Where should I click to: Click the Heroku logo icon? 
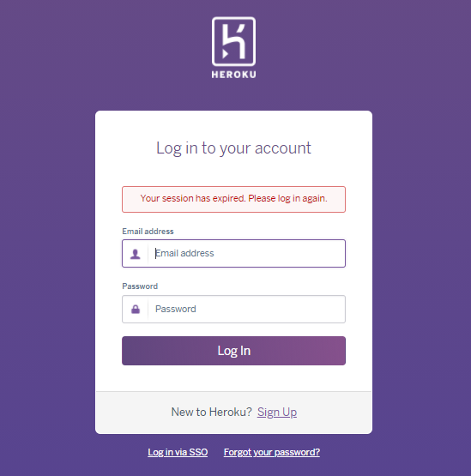pos(233,41)
